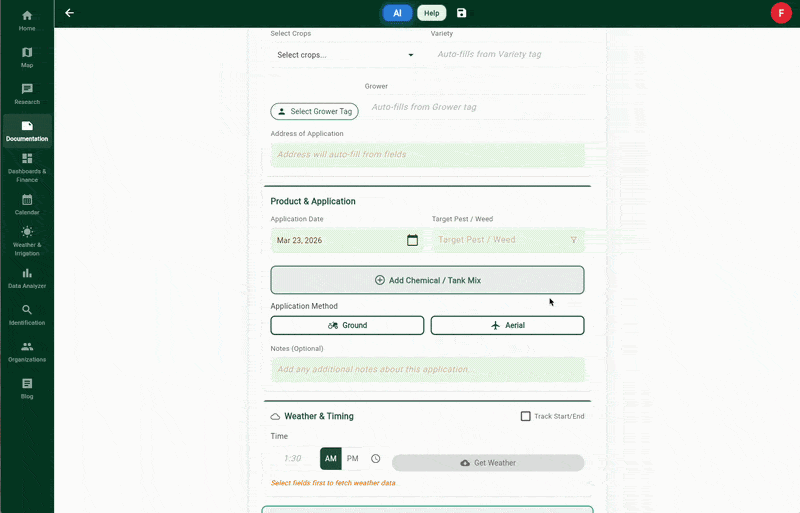Go to Home in sidebar
The width and height of the screenshot is (800, 513).
(x=27, y=20)
